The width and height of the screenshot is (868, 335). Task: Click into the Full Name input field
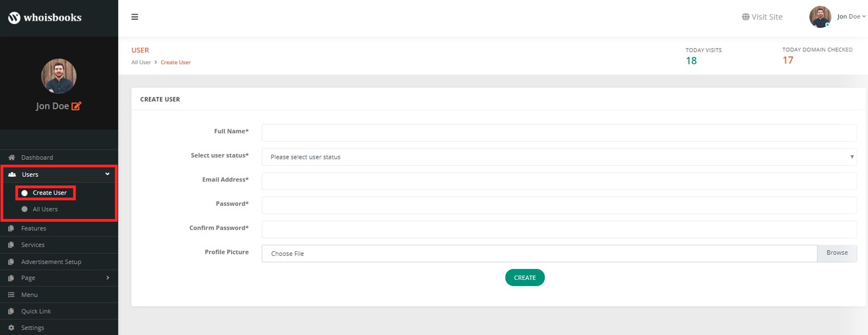[x=559, y=133]
